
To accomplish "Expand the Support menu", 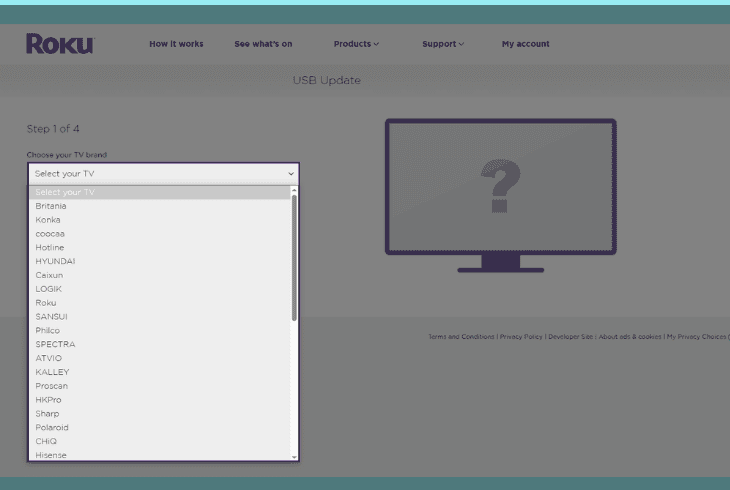I will click(443, 44).
